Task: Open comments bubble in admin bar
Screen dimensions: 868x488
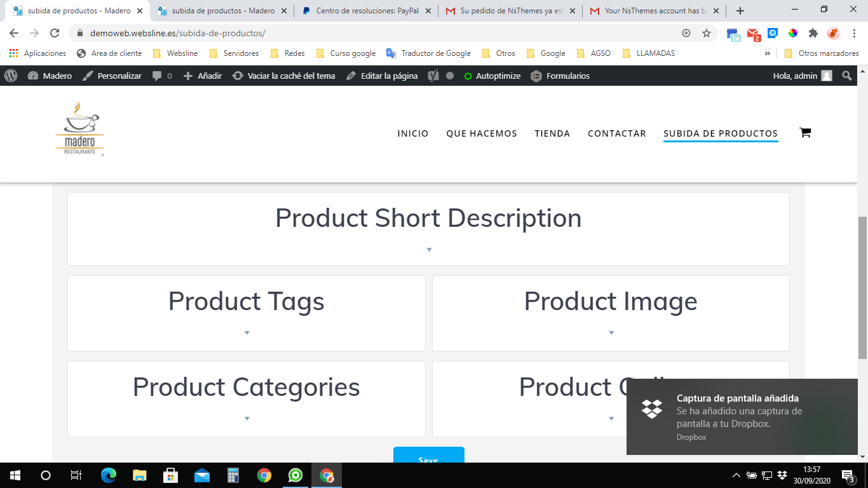Action: (x=162, y=76)
